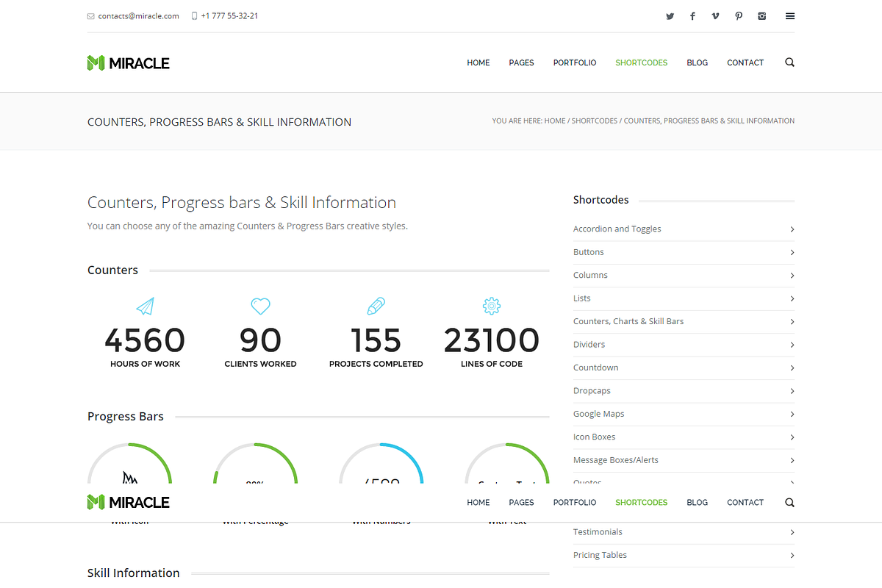Open the Counters, Charts & Skill Bars link
Screen dimensions: 882x588
click(x=628, y=321)
